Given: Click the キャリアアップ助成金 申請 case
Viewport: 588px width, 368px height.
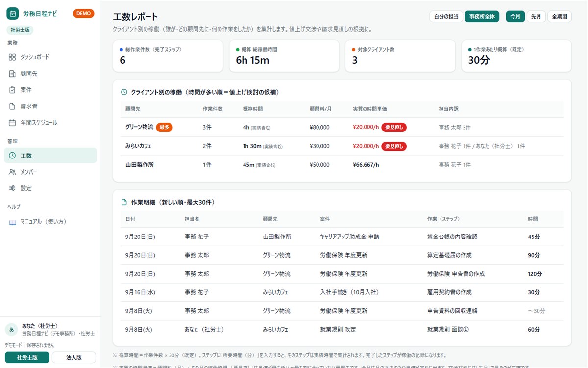Looking at the screenshot, I should pyautogui.click(x=349, y=237).
